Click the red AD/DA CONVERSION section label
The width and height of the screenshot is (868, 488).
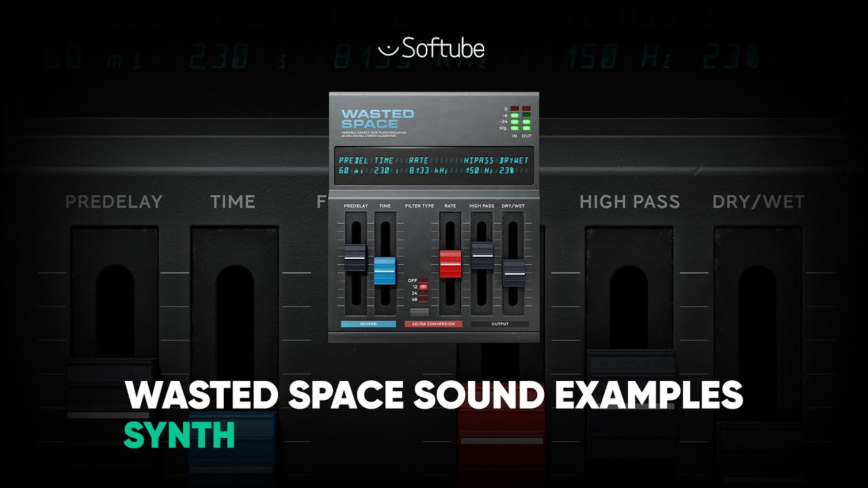coord(433,325)
